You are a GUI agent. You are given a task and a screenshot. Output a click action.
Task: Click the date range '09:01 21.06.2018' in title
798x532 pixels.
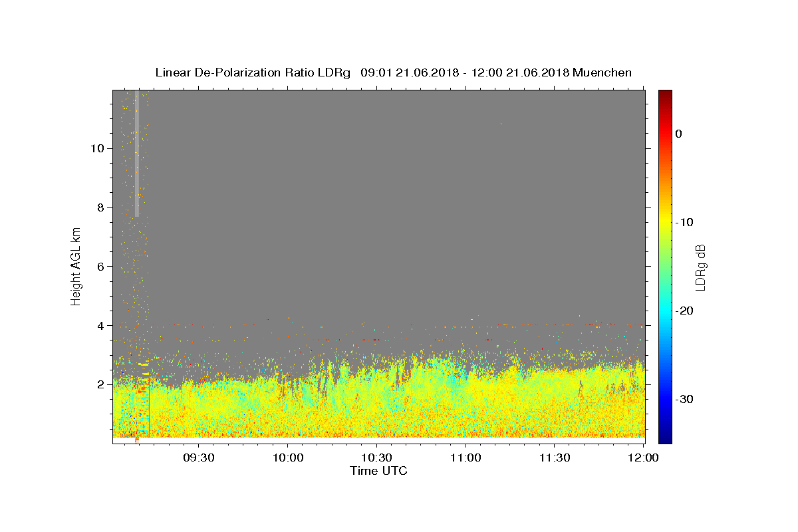(x=410, y=72)
